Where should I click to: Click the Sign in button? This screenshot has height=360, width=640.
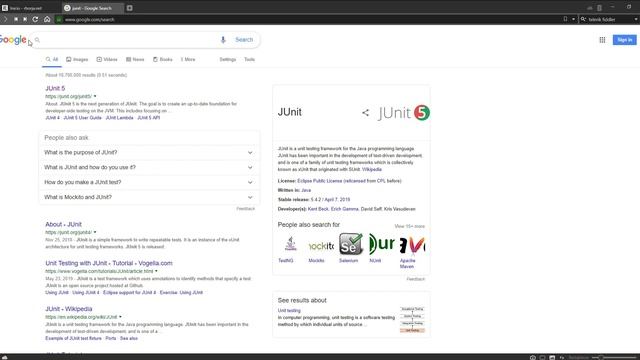624,40
